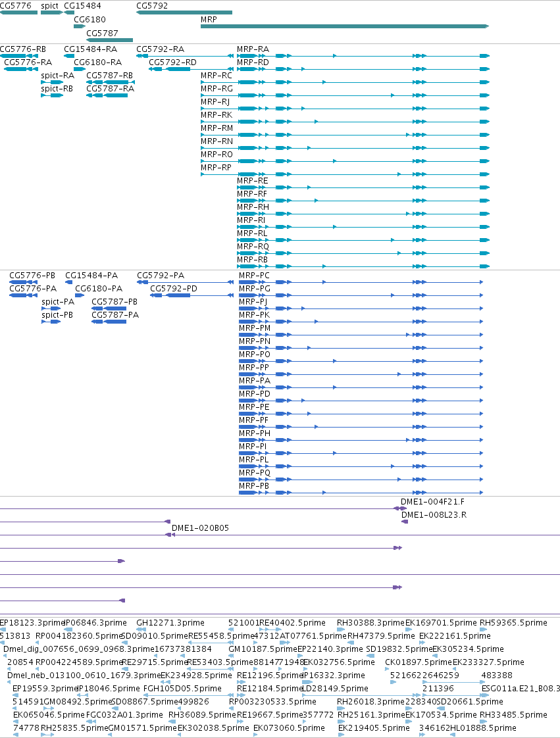Click the MRP-RA transcript label

click(253, 49)
